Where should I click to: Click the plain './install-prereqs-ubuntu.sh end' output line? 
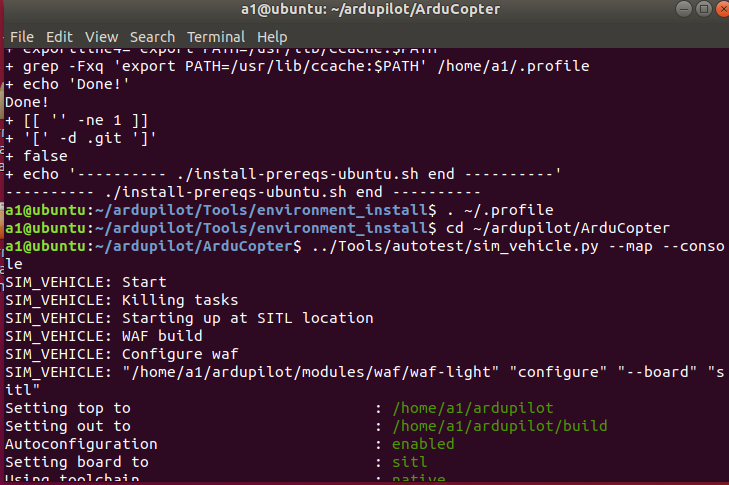click(x=243, y=192)
